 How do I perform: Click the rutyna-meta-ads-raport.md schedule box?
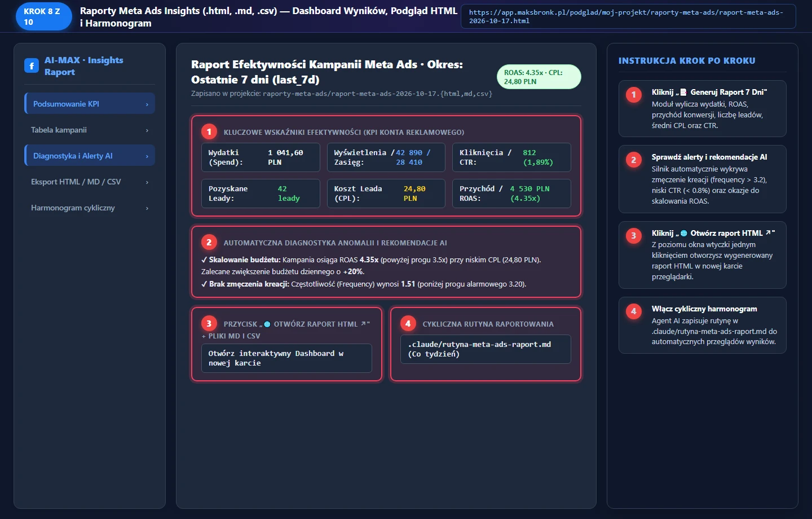pyautogui.click(x=486, y=349)
